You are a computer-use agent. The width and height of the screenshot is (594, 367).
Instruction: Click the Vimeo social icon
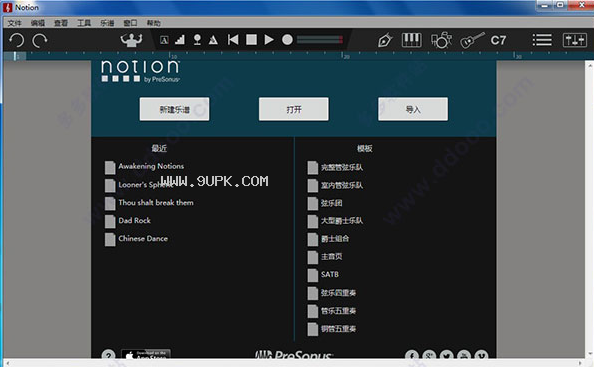point(481,355)
